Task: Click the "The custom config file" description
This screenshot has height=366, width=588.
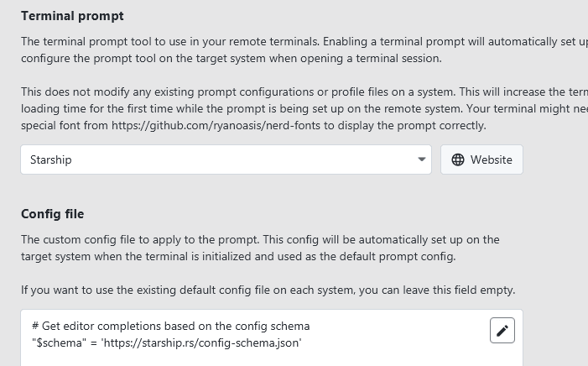Action: coord(260,239)
